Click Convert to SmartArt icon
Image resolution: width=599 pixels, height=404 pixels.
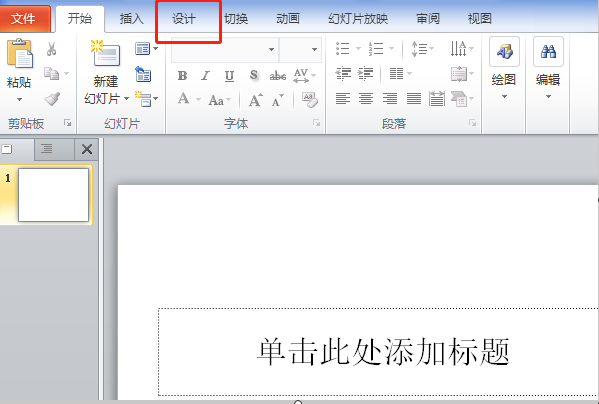point(462,99)
